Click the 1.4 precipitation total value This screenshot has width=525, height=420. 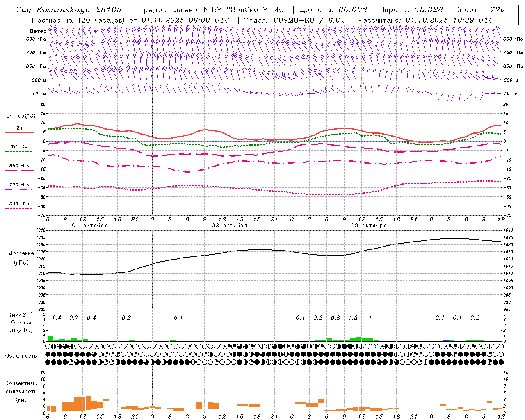[57, 318]
